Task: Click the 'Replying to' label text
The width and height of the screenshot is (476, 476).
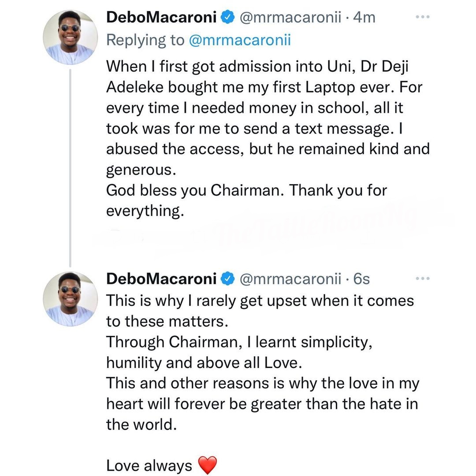Action: (145, 40)
